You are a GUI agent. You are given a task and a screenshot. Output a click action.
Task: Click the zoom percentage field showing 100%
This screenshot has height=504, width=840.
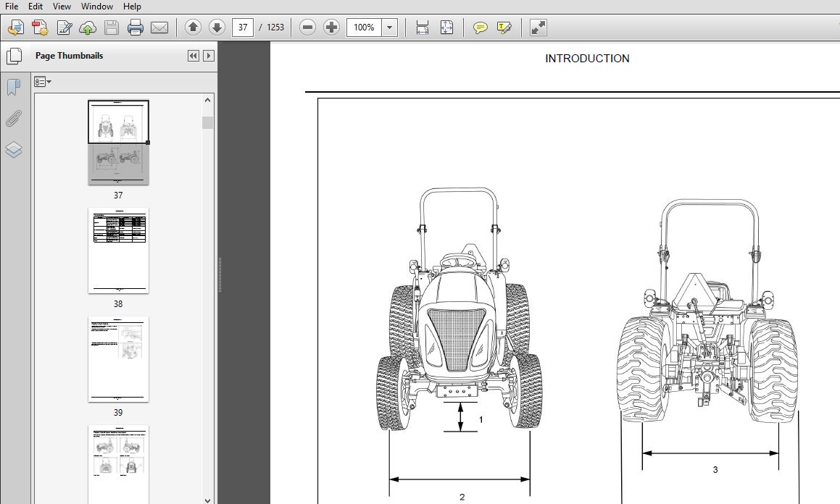(365, 28)
